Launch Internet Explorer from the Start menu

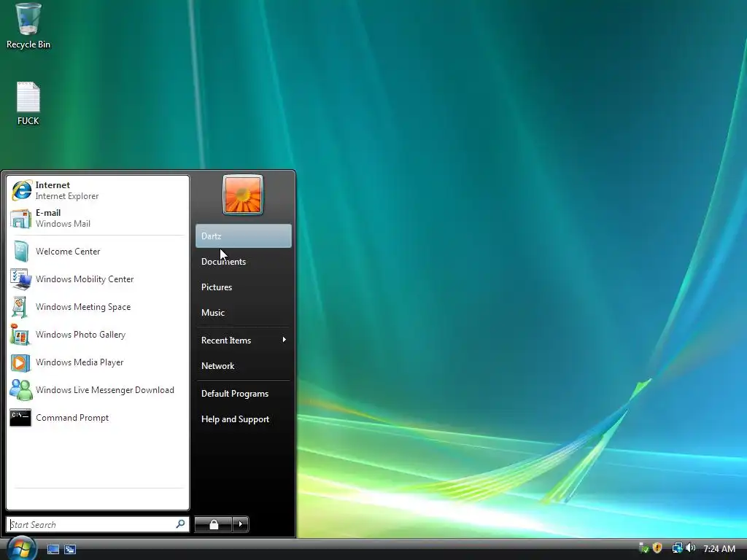[97, 190]
